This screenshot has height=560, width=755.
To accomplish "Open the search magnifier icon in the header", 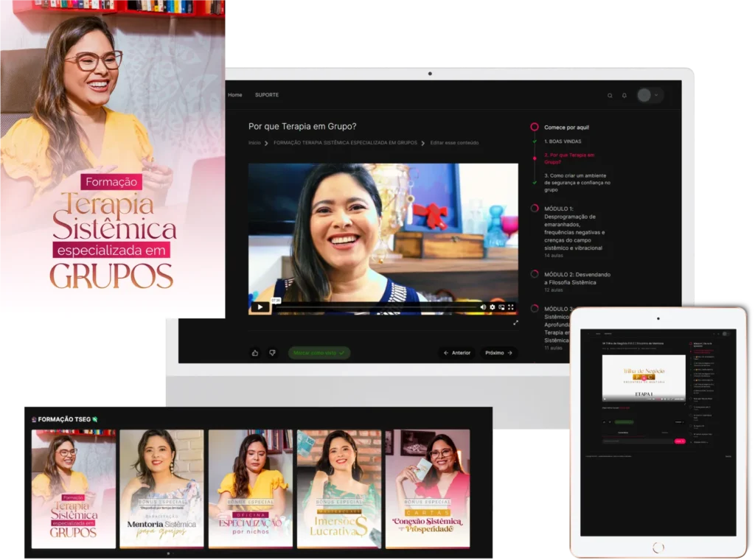I will pos(610,96).
